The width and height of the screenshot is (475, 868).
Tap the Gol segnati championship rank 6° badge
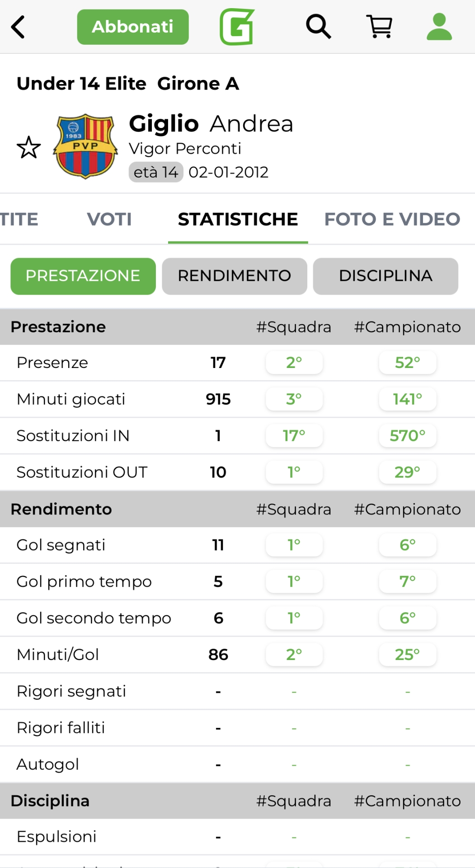(x=408, y=545)
